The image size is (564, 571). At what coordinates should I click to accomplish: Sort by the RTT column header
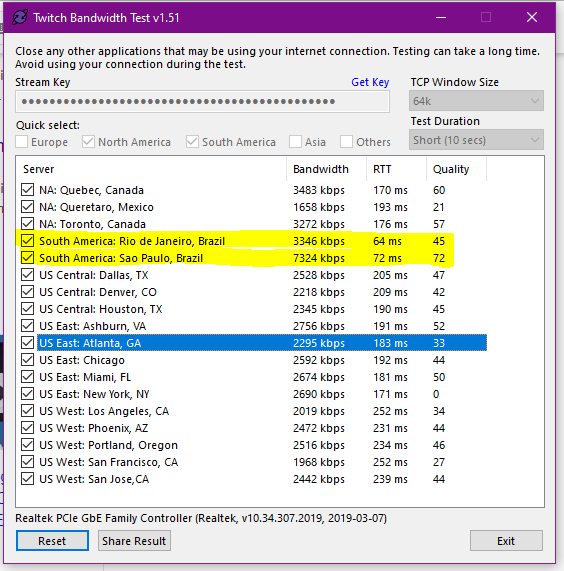coord(397,169)
